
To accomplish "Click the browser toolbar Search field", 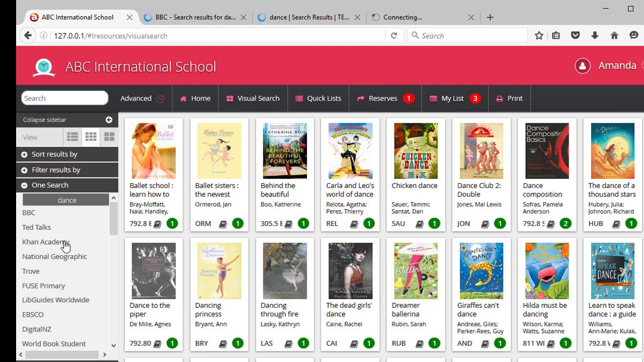I will click(467, 36).
